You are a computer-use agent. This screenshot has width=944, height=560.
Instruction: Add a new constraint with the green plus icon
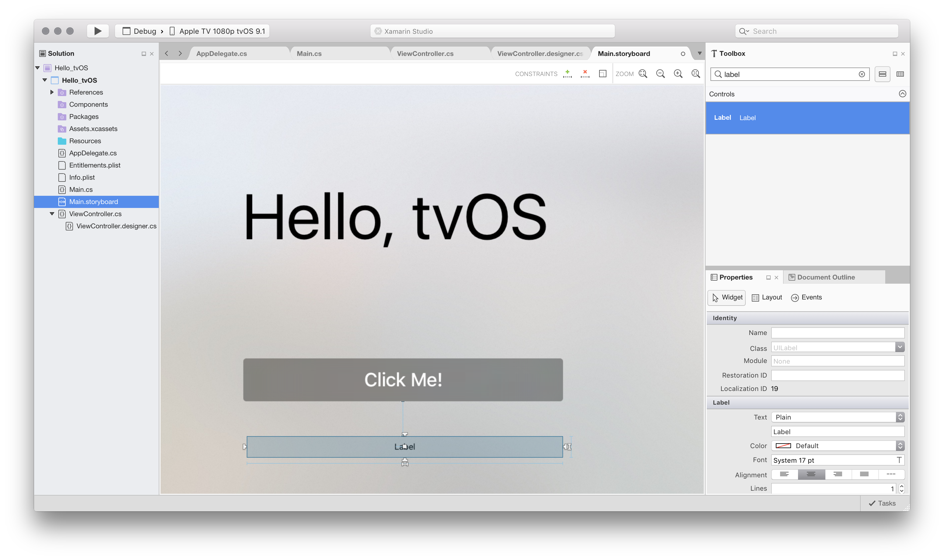567,74
